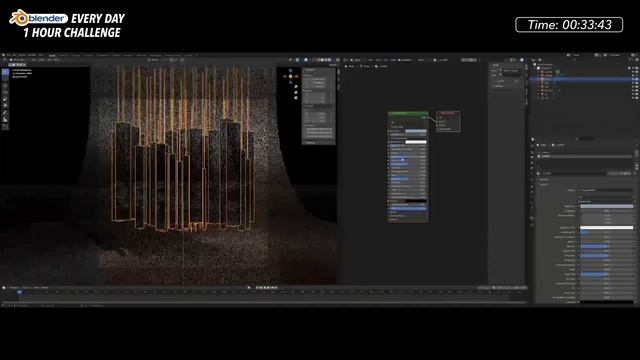This screenshot has height=360, width=640.
Task: Collapse the Transform panel in viewport sidebar
Action: tap(310, 70)
